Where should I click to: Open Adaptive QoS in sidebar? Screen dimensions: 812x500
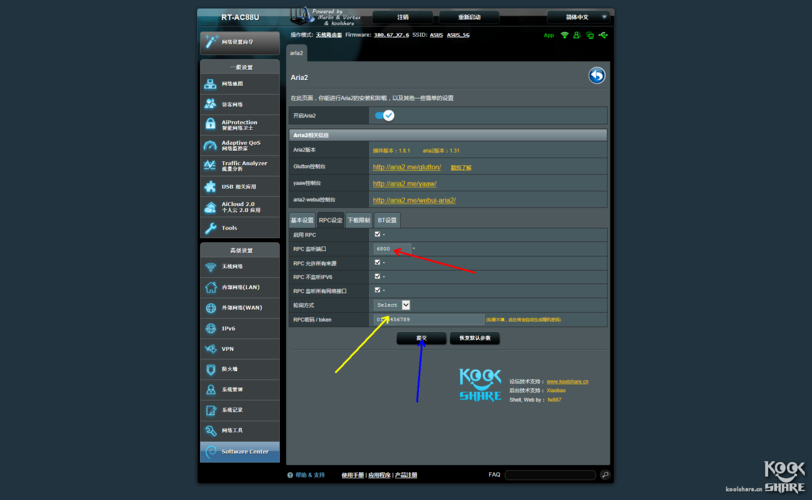click(x=240, y=145)
